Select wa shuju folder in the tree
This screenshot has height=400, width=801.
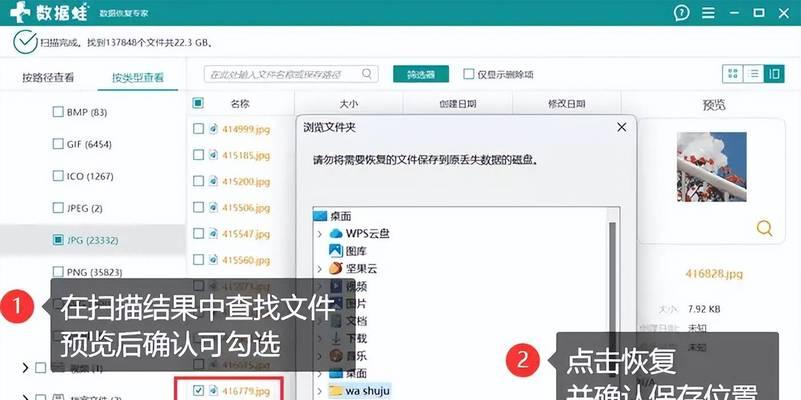pos(367,391)
